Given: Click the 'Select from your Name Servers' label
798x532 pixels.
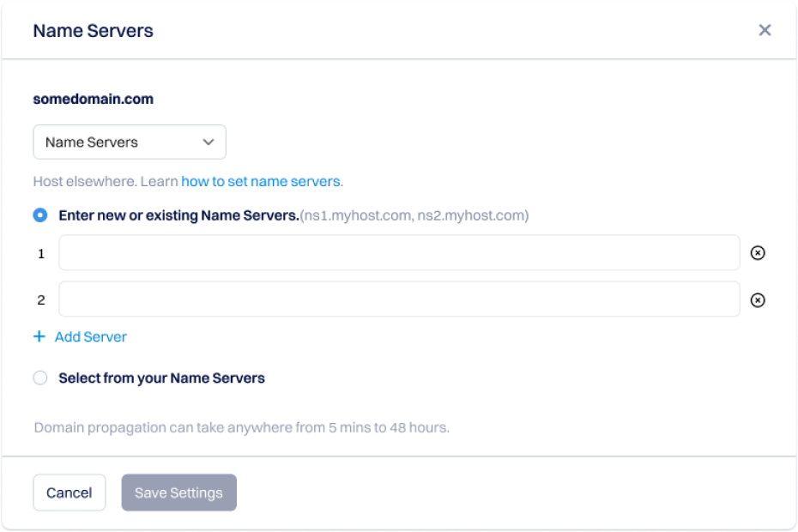Looking at the screenshot, I should [x=161, y=378].
